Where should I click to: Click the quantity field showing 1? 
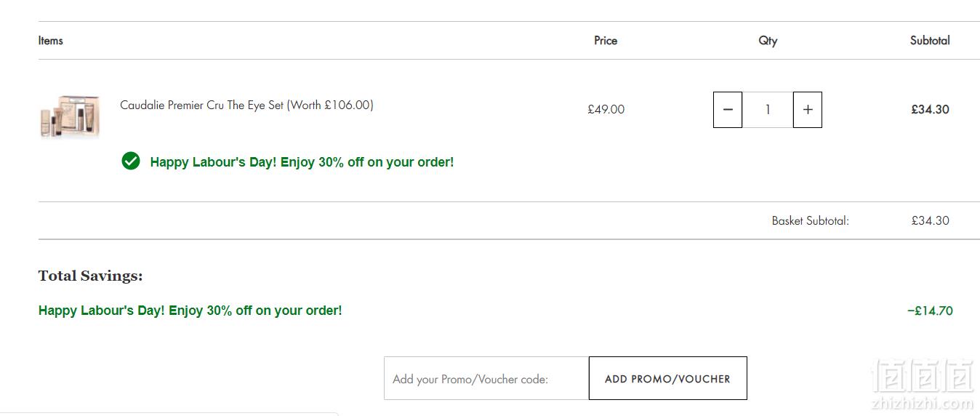(x=768, y=110)
